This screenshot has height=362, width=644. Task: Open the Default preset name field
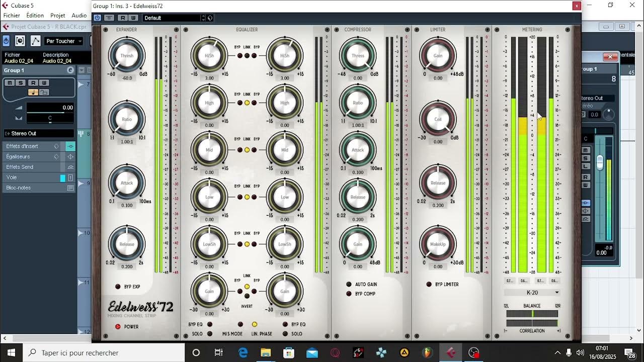click(172, 18)
